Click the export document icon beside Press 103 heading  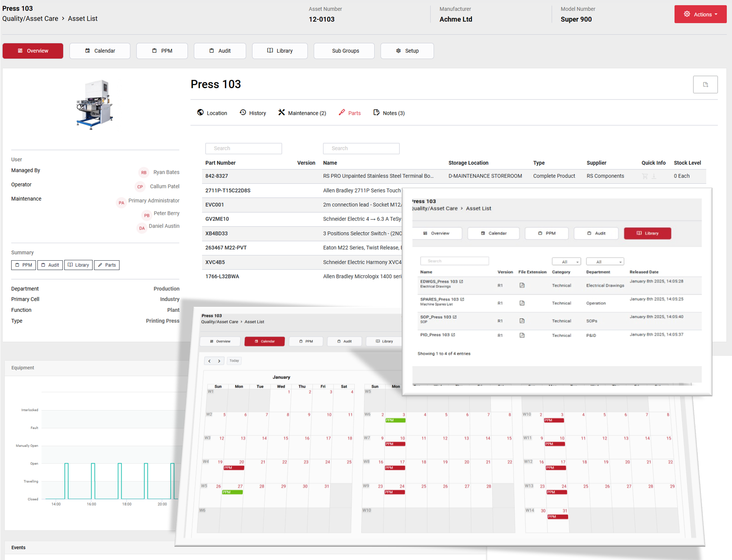pos(705,85)
